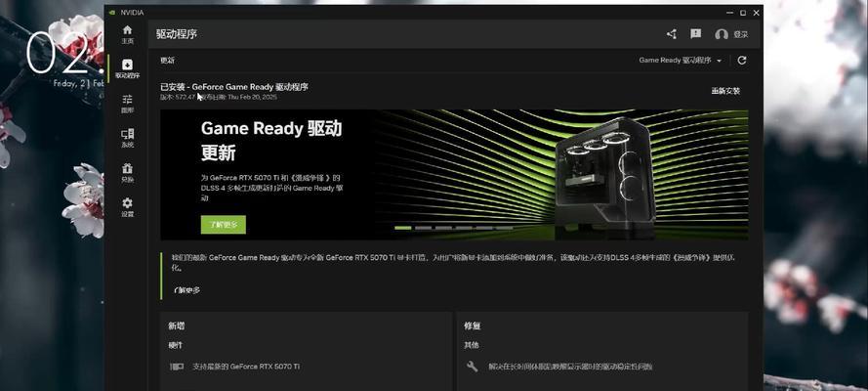The width and height of the screenshot is (868, 391).
Task: Click the green 了解更多 banner button
Action: [223, 224]
